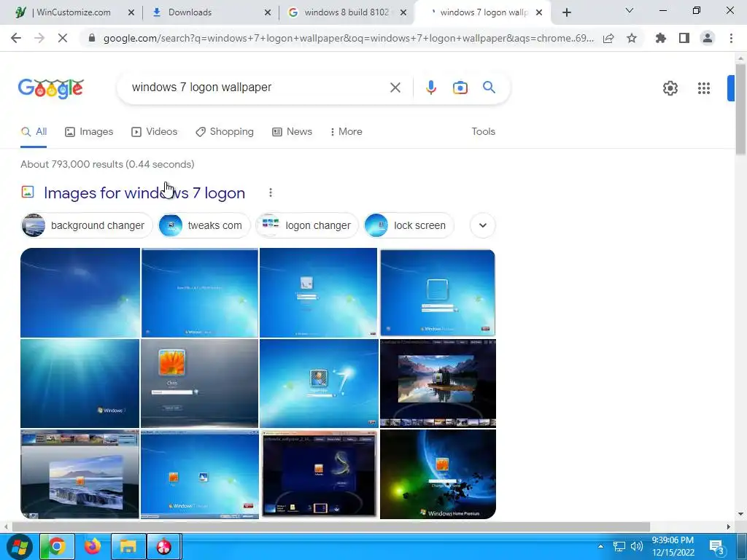
Task: Open the Windows Start button
Action: tap(18, 546)
